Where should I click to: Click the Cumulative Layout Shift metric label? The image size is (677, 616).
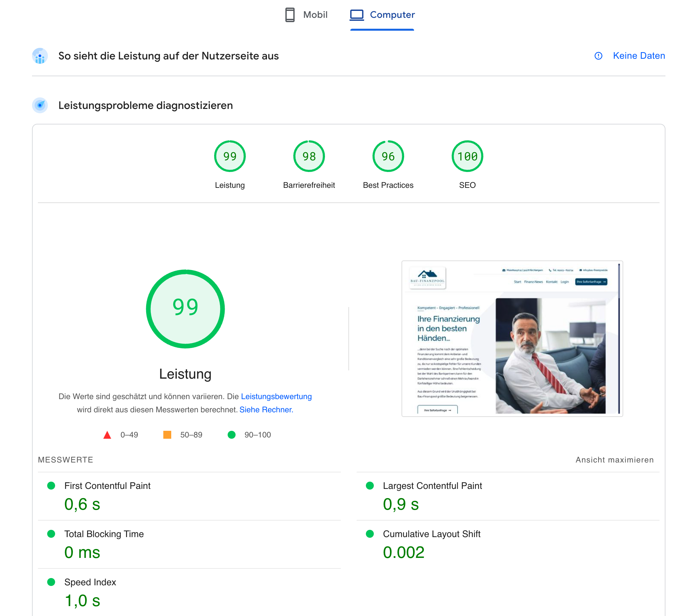[432, 534]
